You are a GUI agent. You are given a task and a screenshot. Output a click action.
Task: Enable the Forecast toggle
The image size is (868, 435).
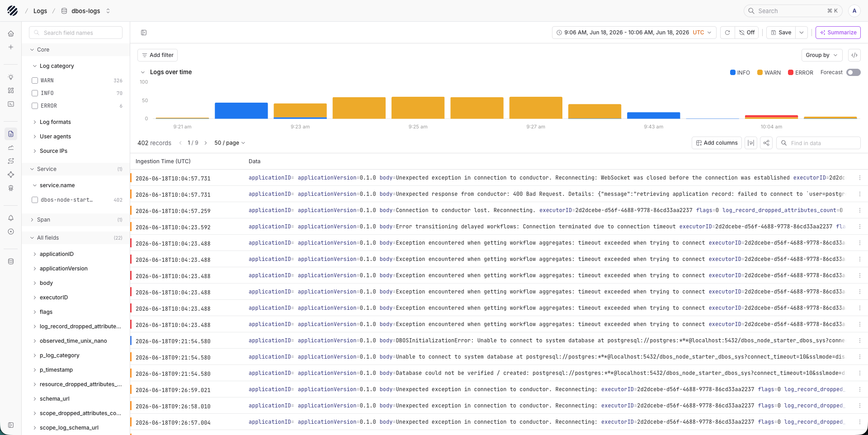tap(854, 72)
